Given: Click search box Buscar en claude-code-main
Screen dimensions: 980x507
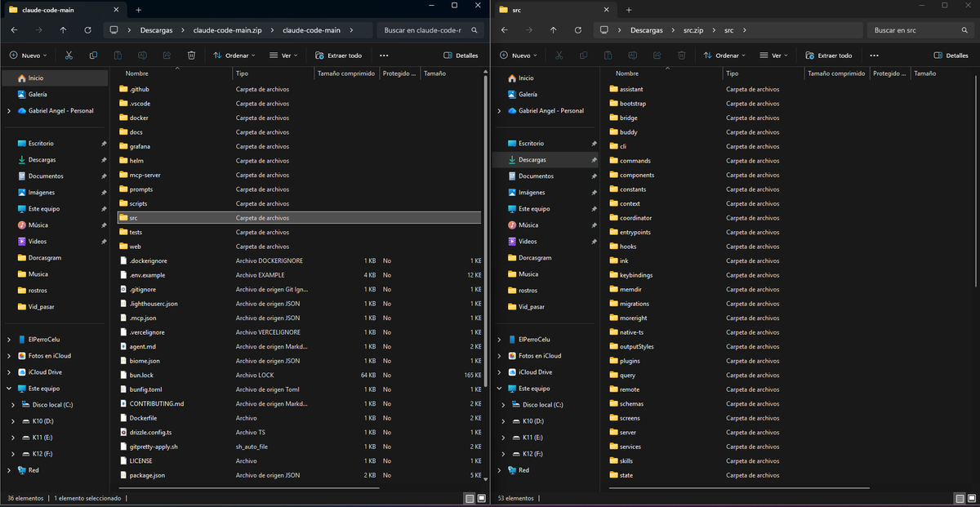Looking at the screenshot, I should click(430, 30).
